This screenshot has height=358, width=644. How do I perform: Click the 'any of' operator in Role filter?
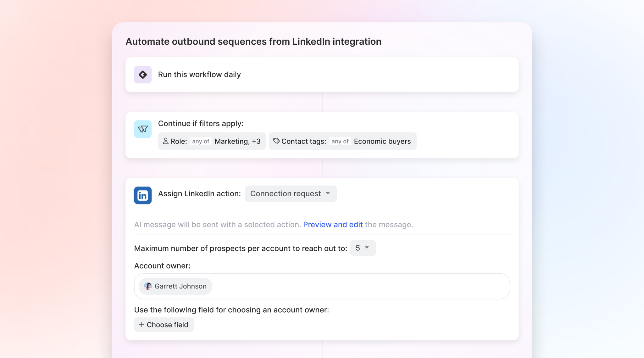pos(201,141)
